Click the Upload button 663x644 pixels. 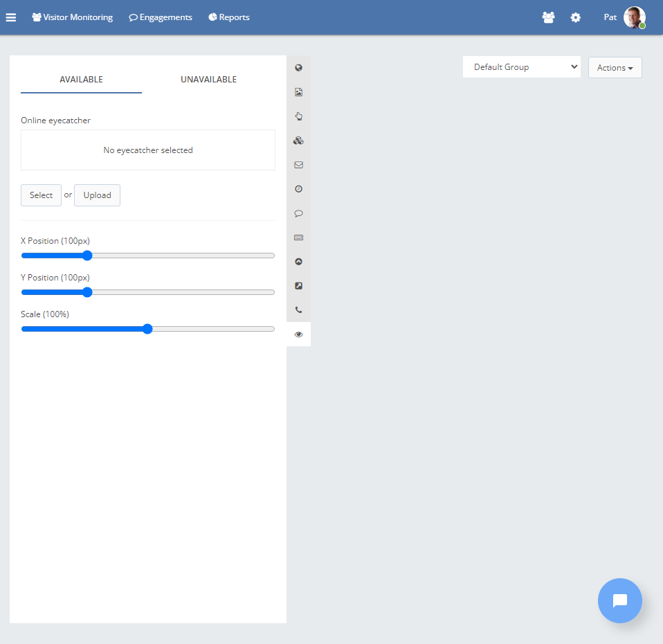(97, 195)
